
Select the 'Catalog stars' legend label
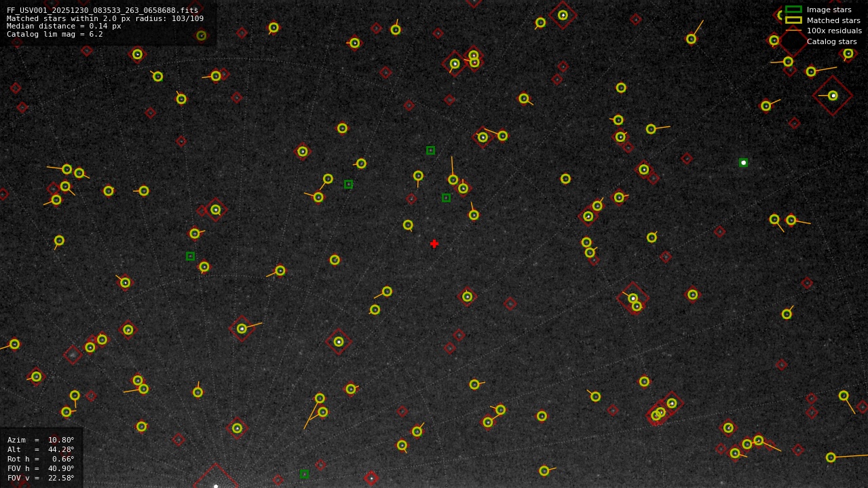[831, 41]
